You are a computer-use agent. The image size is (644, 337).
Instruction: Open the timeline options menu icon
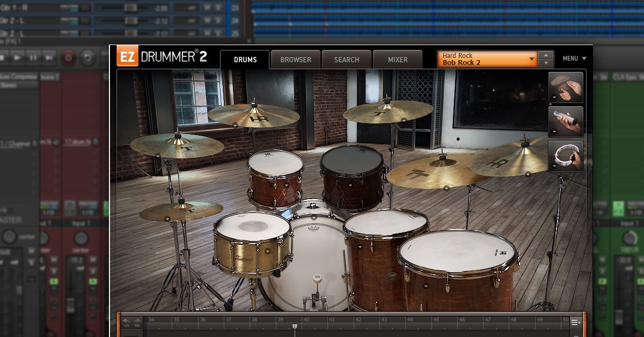point(575,322)
